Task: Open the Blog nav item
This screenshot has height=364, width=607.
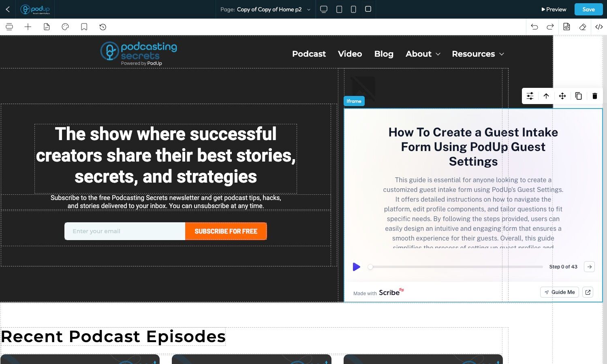Action: pyautogui.click(x=384, y=54)
